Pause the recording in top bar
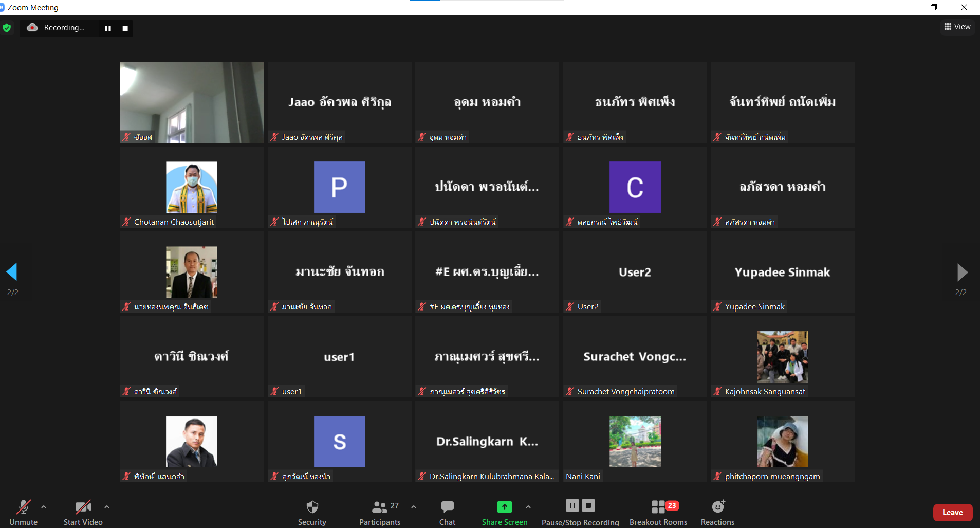Viewport: 980px width, 528px height. pos(108,28)
